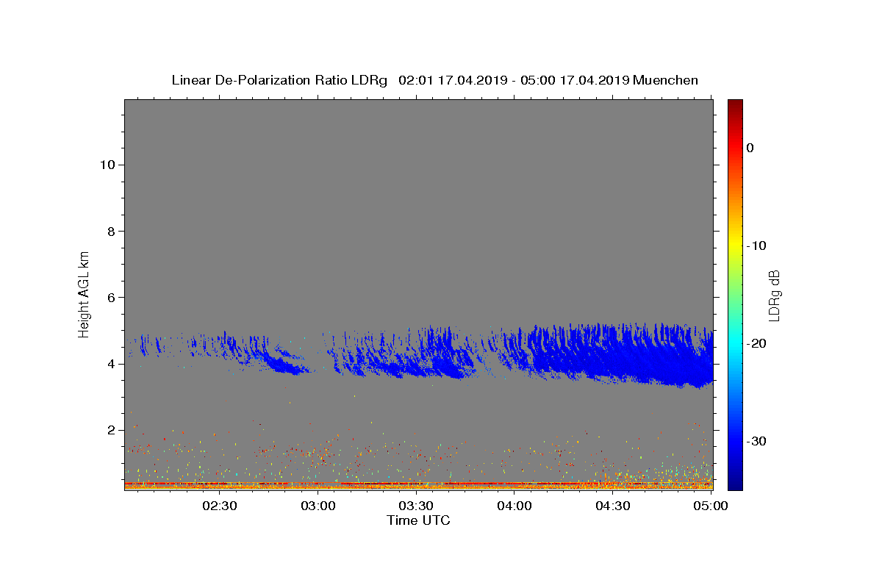The height and width of the screenshot is (588, 882).
Task: Click the 05:00 time tick label
Action: (711, 506)
